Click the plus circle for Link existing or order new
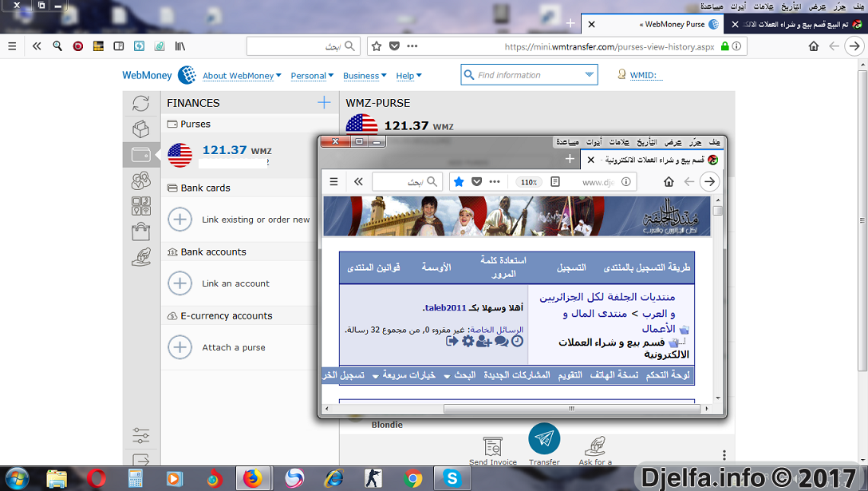Screen dimensions: 868x491 click(180, 220)
